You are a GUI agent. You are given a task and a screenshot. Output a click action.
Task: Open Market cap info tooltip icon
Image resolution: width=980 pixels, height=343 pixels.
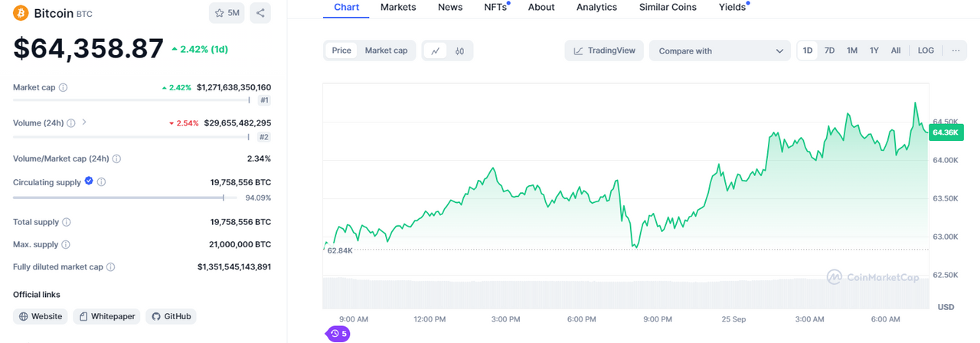[63, 87]
